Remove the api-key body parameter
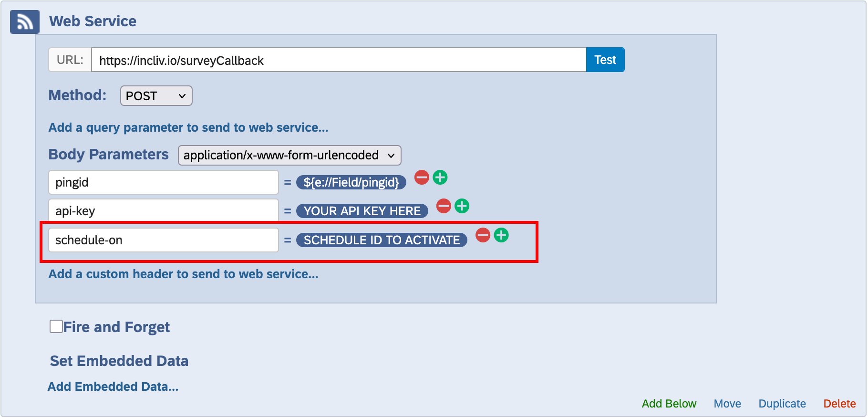 point(444,206)
